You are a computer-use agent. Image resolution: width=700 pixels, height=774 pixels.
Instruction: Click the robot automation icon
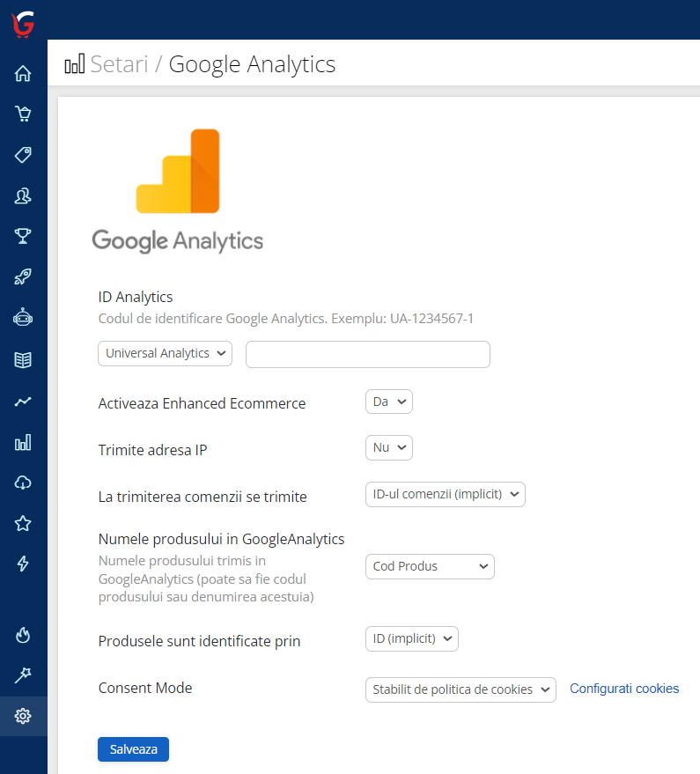pos(23,318)
